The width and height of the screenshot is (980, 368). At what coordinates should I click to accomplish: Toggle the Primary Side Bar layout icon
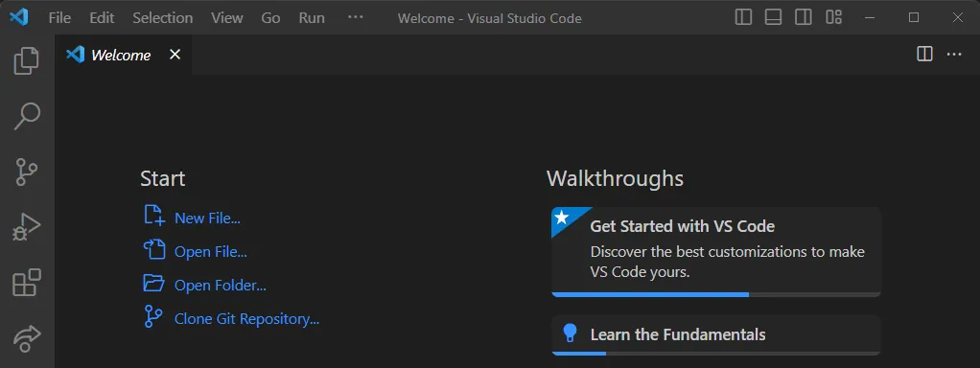coord(743,17)
